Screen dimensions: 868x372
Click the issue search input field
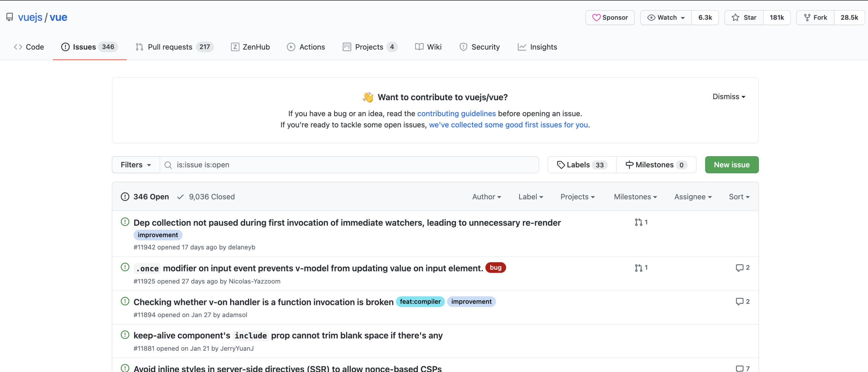pyautogui.click(x=349, y=165)
